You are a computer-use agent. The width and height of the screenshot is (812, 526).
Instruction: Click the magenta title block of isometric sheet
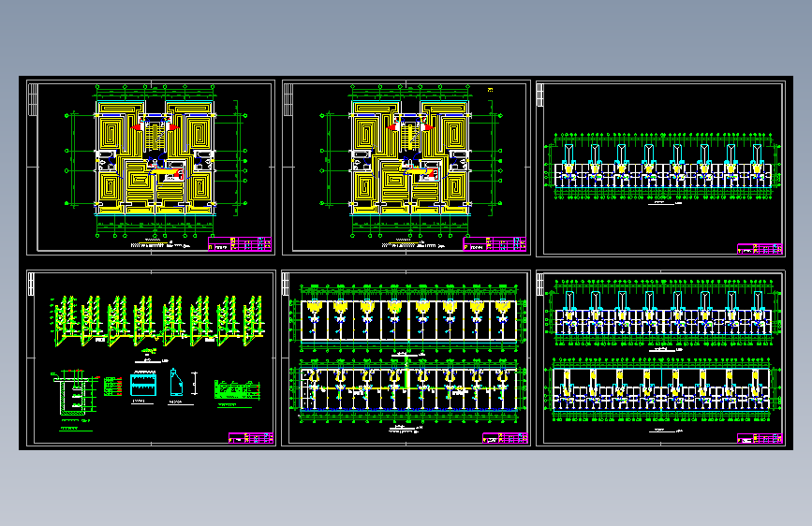point(251,438)
